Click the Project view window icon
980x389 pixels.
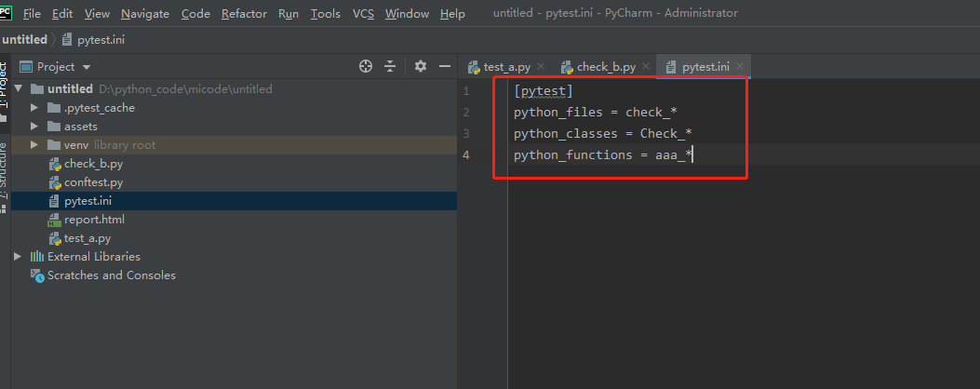click(26, 66)
